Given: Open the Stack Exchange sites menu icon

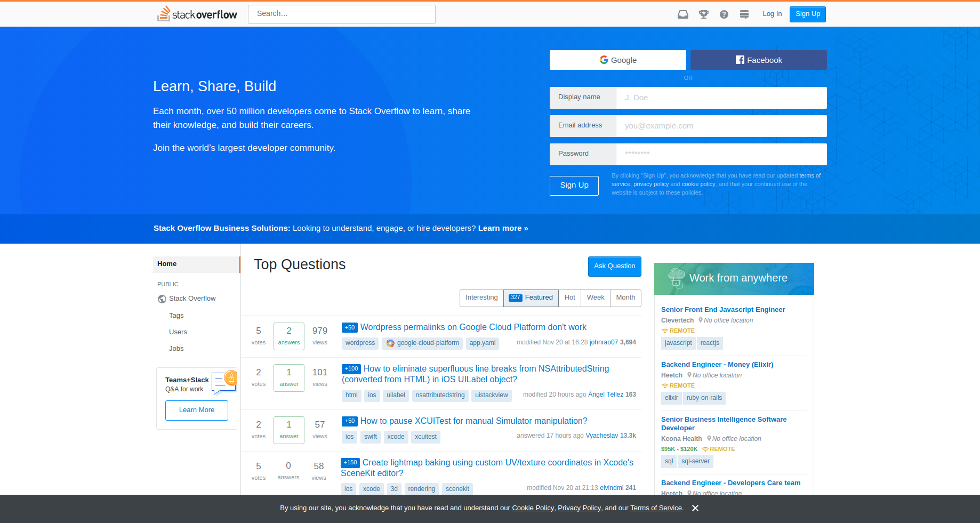Looking at the screenshot, I should coord(744,14).
